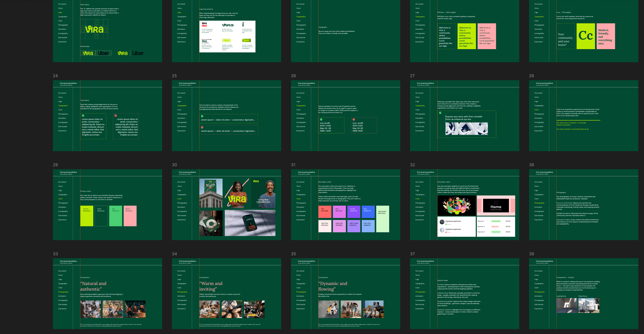Select Bloom pink swatch in frame 29
The height and width of the screenshot is (334, 644).
click(x=130, y=216)
